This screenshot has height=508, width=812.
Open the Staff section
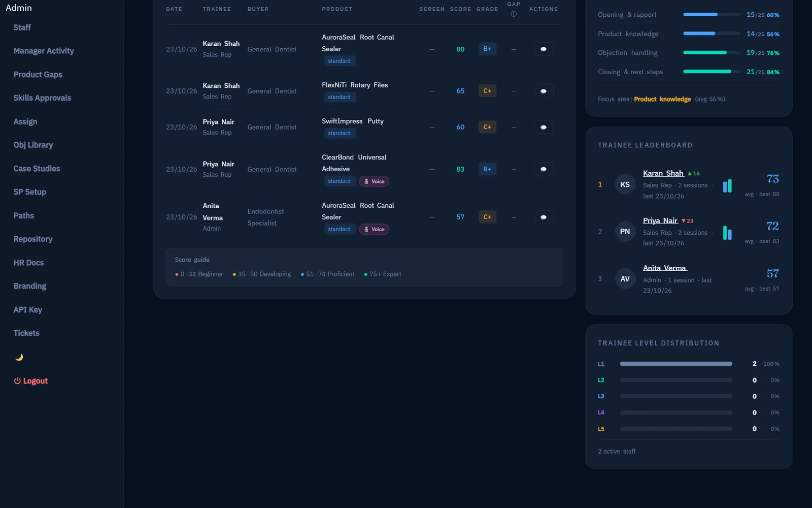[22, 27]
